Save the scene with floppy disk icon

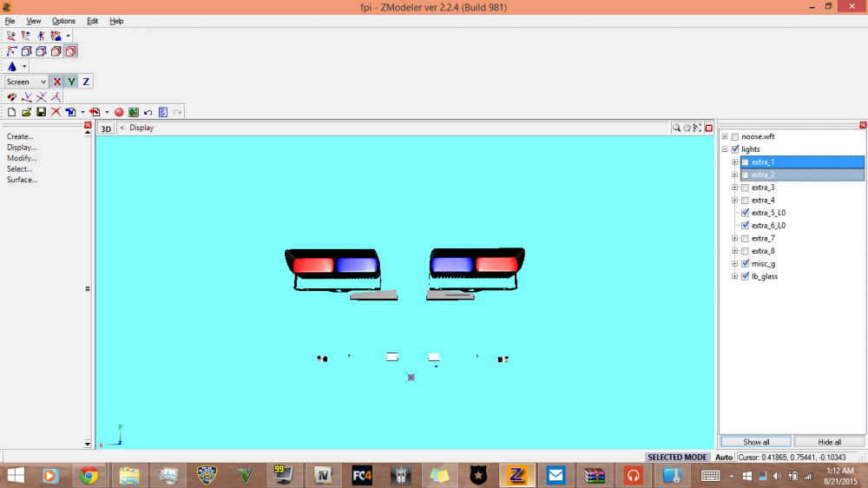point(41,112)
